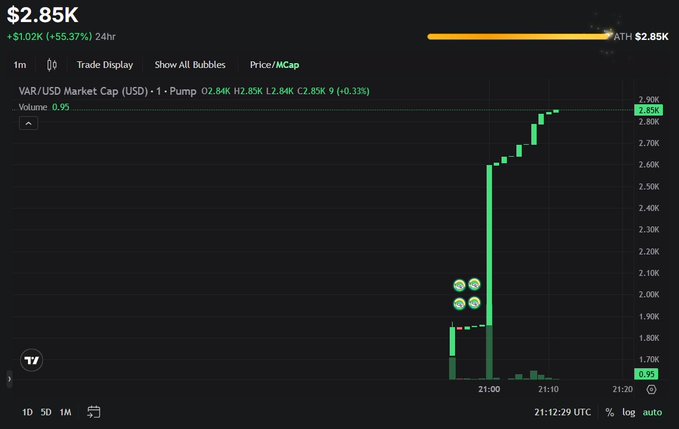
Task: Toggle Show All Bubbles
Action: [x=190, y=65]
